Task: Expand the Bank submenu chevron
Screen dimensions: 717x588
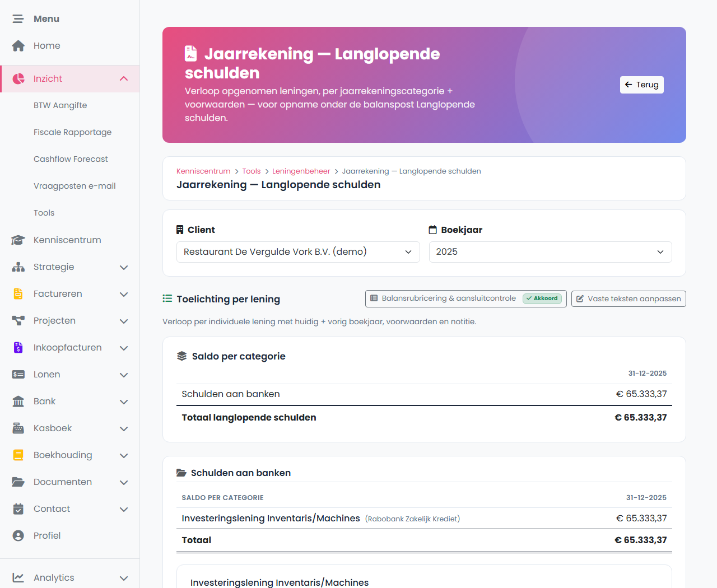Action: [x=124, y=402]
